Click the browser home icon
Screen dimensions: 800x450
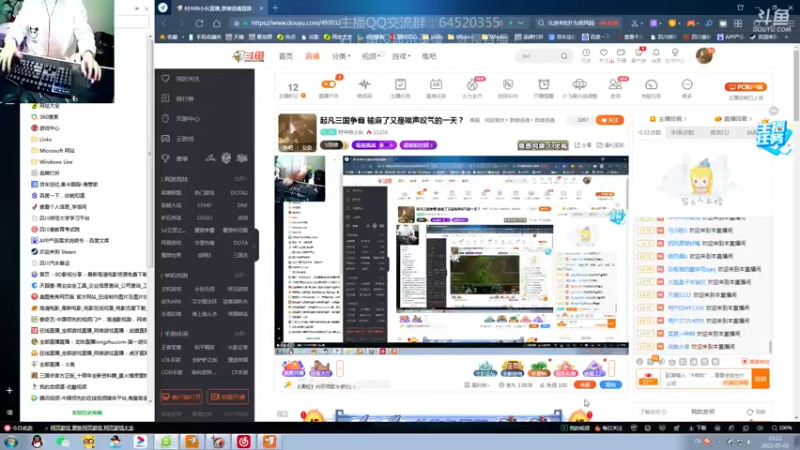coord(216,23)
